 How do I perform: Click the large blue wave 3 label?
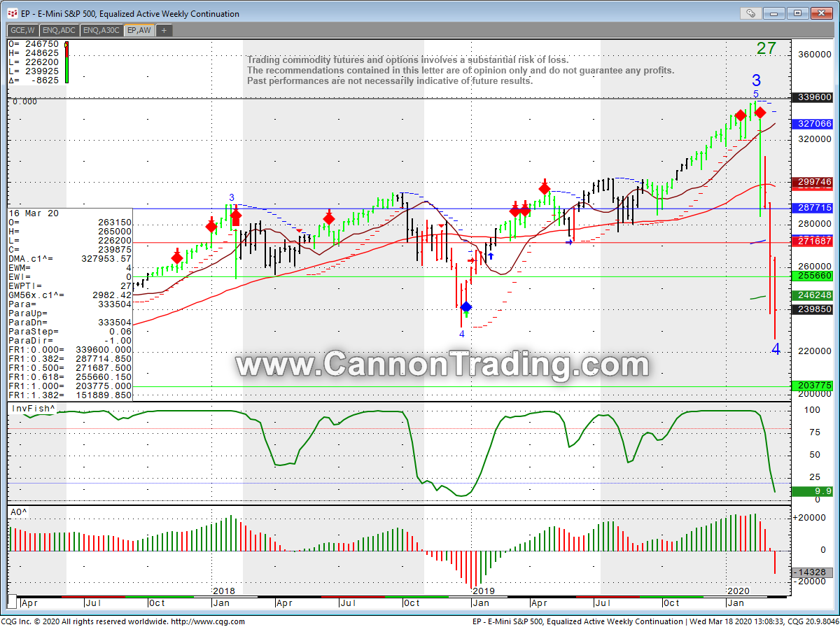click(x=756, y=80)
